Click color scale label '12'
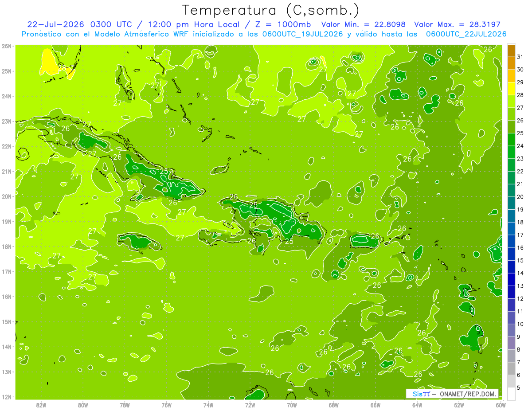Image resolution: width=532 pixels, height=411 pixels. (520, 298)
